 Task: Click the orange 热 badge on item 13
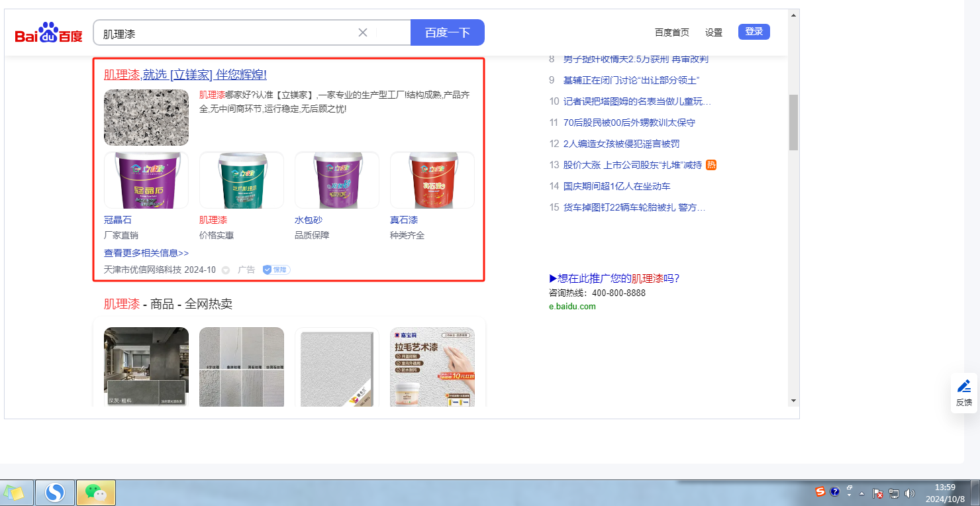pos(711,165)
